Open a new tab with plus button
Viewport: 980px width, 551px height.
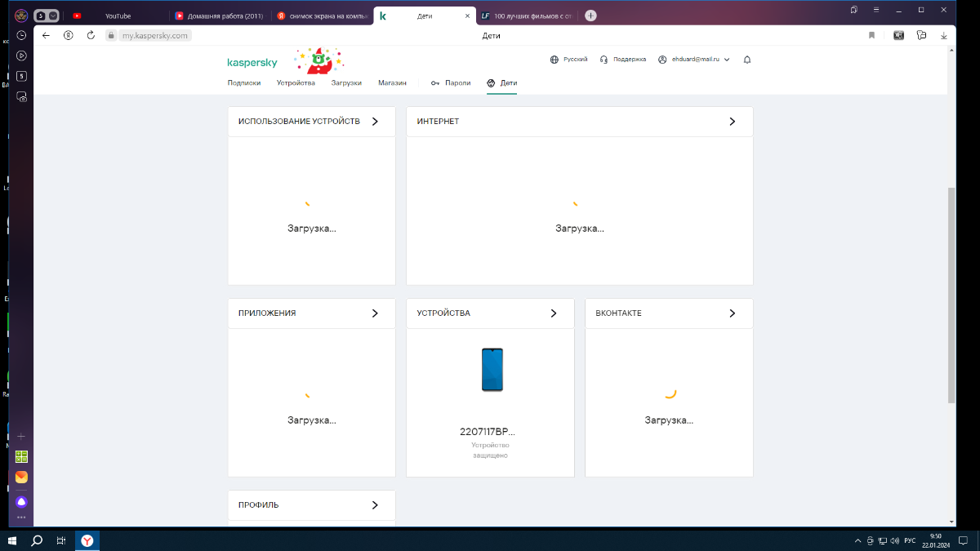[x=590, y=16]
